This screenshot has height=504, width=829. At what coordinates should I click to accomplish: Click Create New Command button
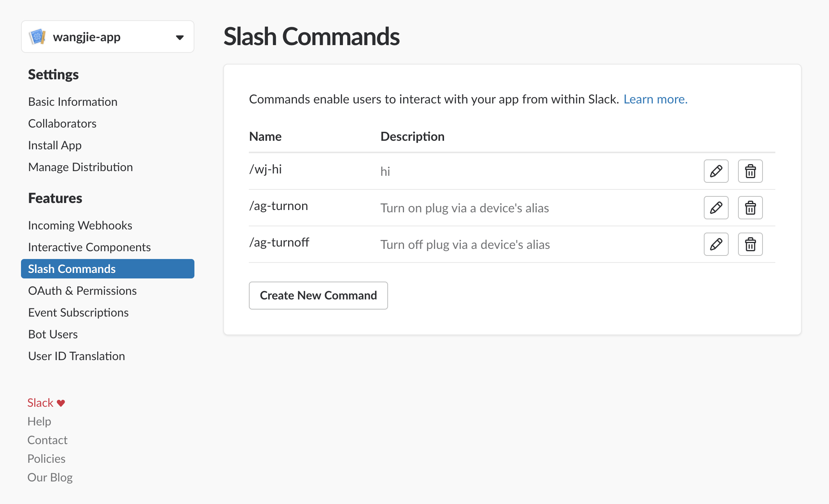318,296
